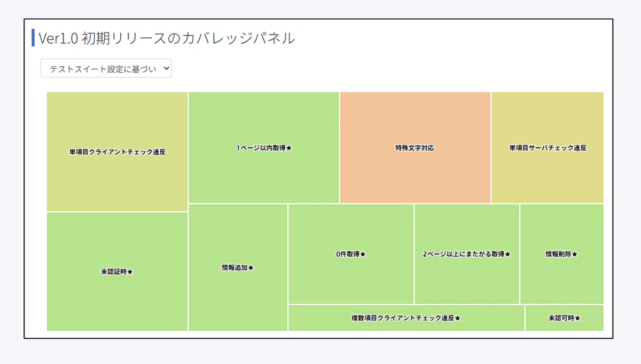This screenshot has height=364, width=641.
Task: Click the star beside 0件取得
Action: [x=363, y=254]
